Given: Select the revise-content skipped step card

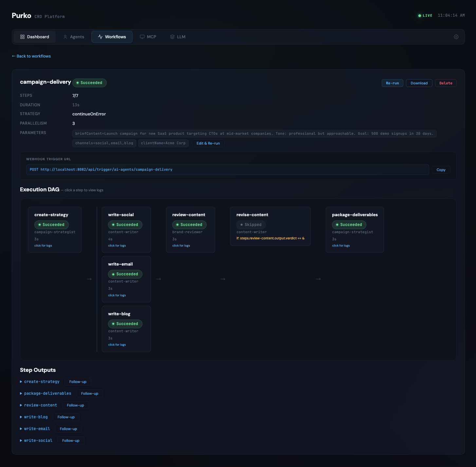Looking at the screenshot, I should [270, 226].
